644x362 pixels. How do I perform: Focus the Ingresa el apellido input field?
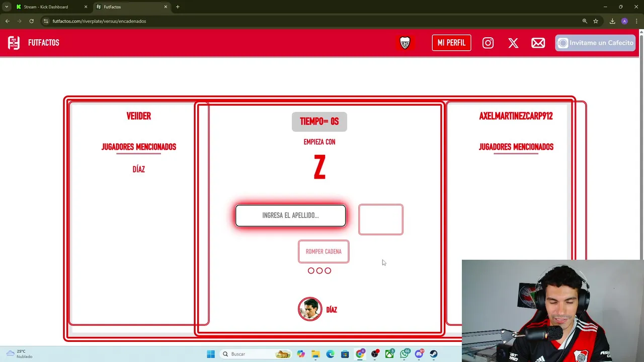click(290, 215)
